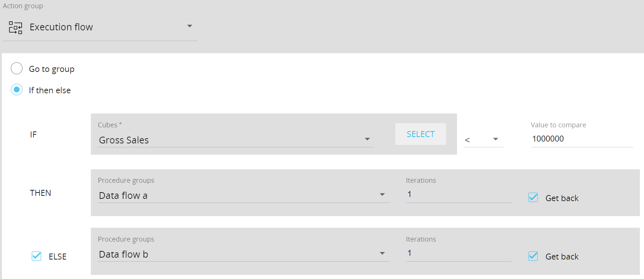Click the Execution flow icon
The height and width of the screenshot is (279, 644).
tap(16, 27)
